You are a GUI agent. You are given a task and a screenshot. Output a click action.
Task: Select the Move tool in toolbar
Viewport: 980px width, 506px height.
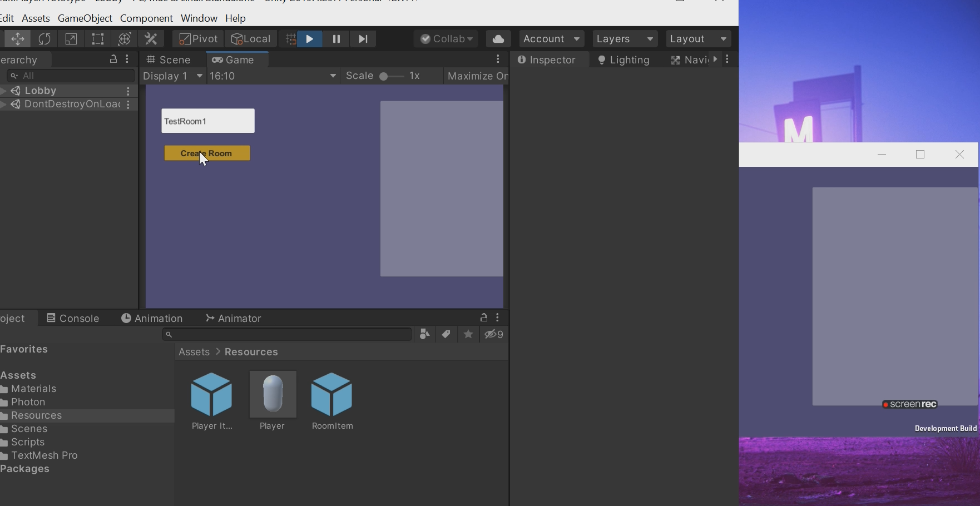pyautogui.click(x=18, y=39)
